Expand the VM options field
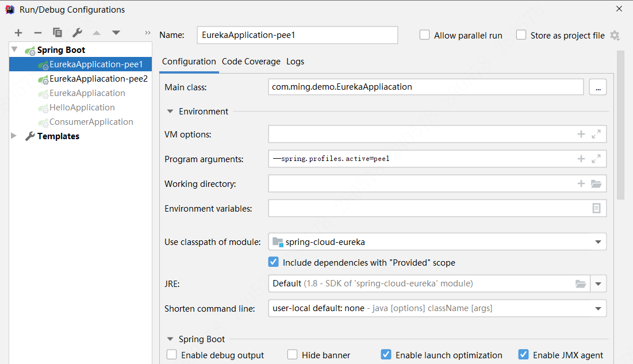 [596, 134]
